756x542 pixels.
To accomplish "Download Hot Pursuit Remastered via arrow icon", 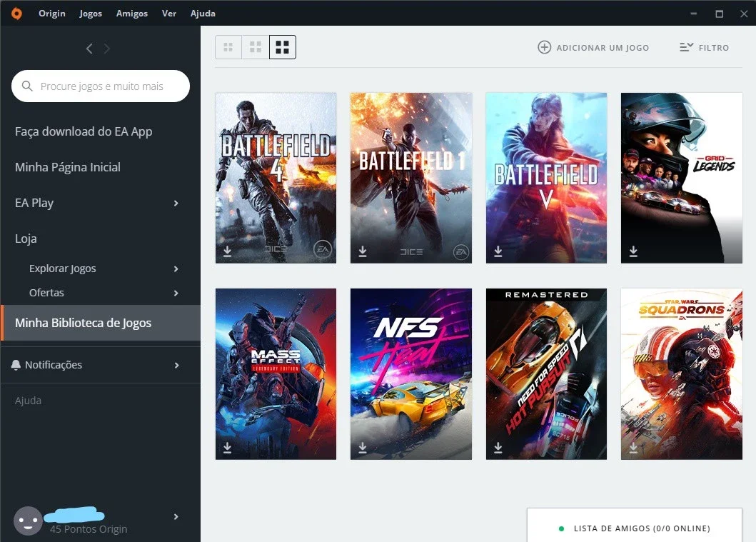I will [498, 448].
